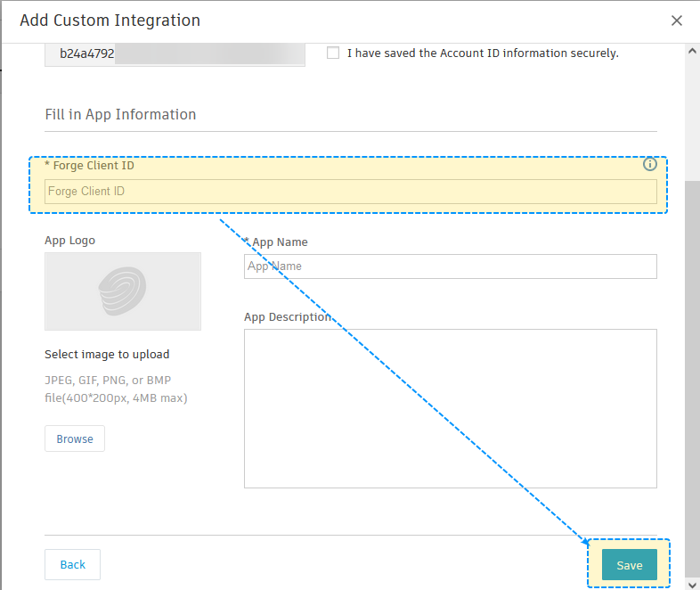Click the scrollbar up arrow

[x=692, y=51]
